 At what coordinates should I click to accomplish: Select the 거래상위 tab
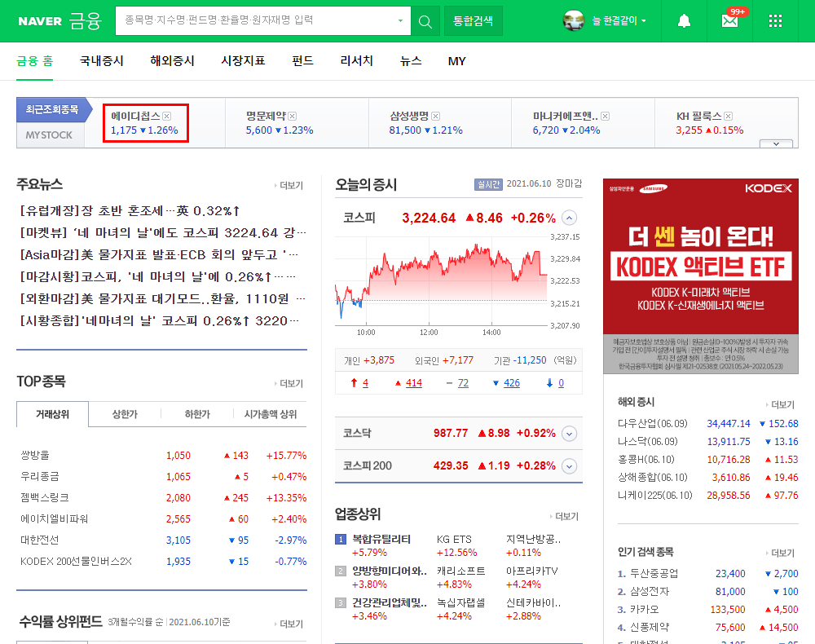point(52,414)
